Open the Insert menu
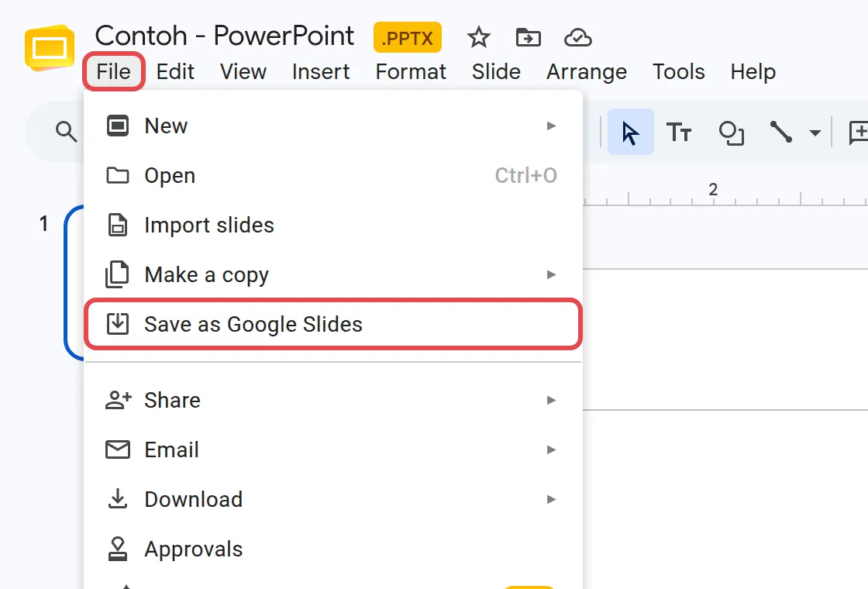This screenshot has width=868, height=589. [x=321, y=71]
